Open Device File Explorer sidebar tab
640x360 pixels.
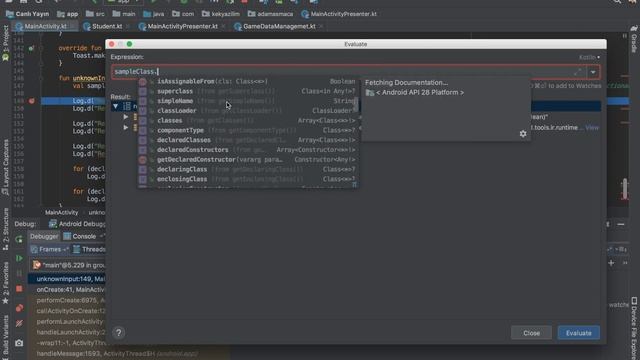(634, 328)
